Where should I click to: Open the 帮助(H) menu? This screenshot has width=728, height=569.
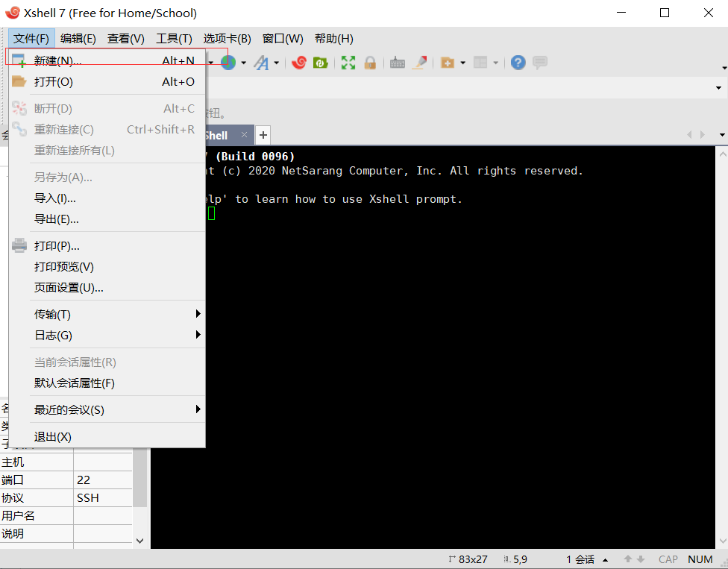[x=334, y=39]
